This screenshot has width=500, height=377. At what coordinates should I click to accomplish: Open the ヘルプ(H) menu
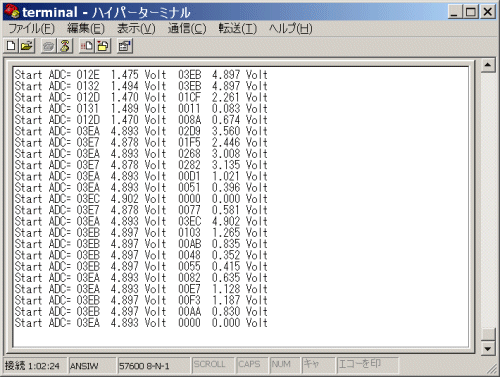pos(291,28)
